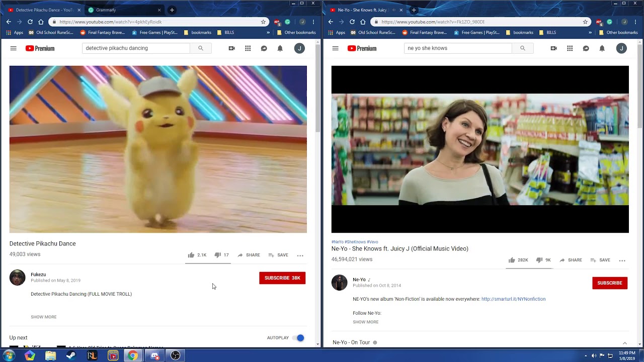Open YouTube apps grid in right window
Image resolution: width=644 pixels, height=362 pixels.
(x=570, y=48)
